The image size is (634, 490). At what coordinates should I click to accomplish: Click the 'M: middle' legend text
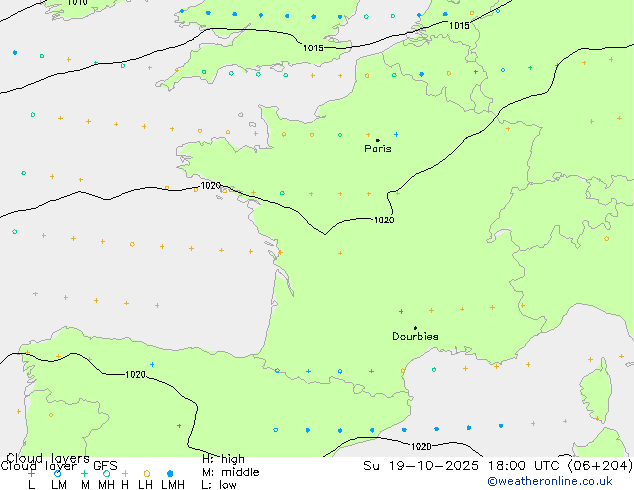(230, 472)
